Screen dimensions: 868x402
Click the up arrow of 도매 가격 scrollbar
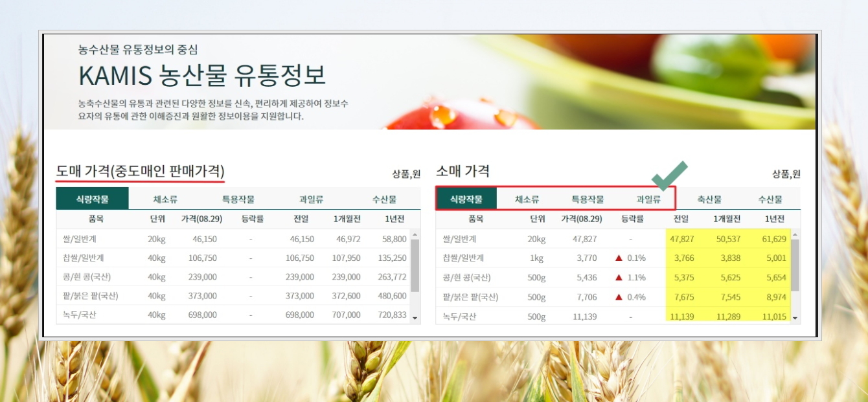point(415,234)
